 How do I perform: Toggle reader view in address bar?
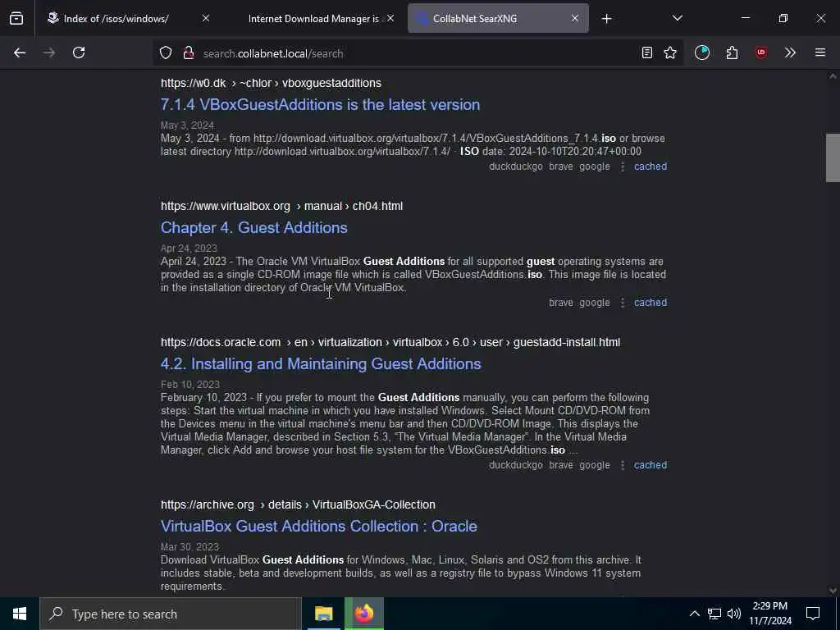pyautogui.click(x=647, y=52)
